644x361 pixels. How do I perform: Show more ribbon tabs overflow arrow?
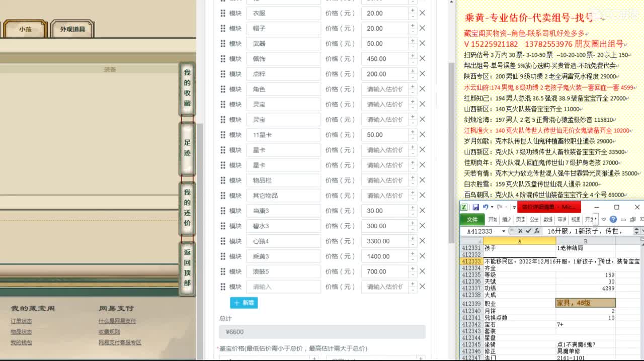click(x=596, y=219)
